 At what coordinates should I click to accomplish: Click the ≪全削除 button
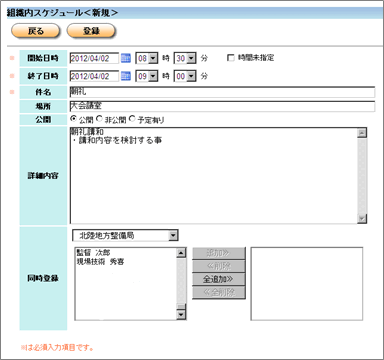click(219, 292)
